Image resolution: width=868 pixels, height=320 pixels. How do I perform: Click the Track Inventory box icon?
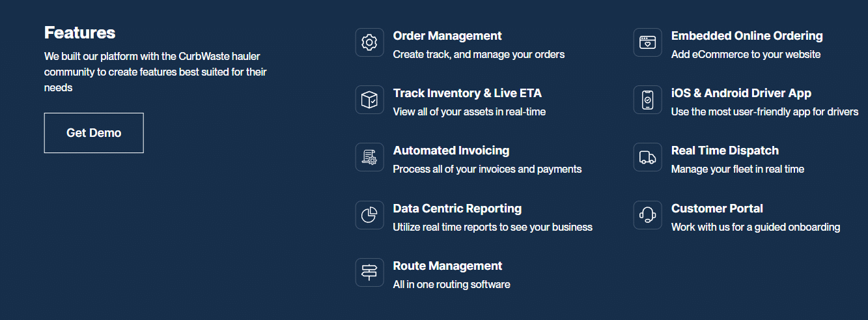tap(369, 100)
